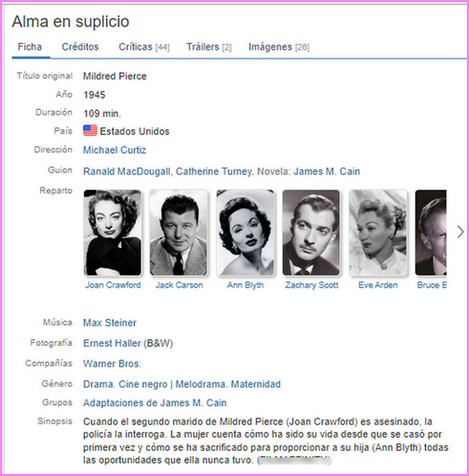Select the Ficha tab
The image size is (469, 476).
[x=30, y=46]
